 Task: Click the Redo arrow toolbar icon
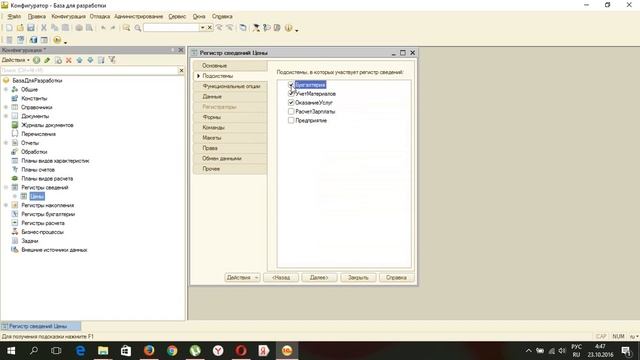click(113, 28)
